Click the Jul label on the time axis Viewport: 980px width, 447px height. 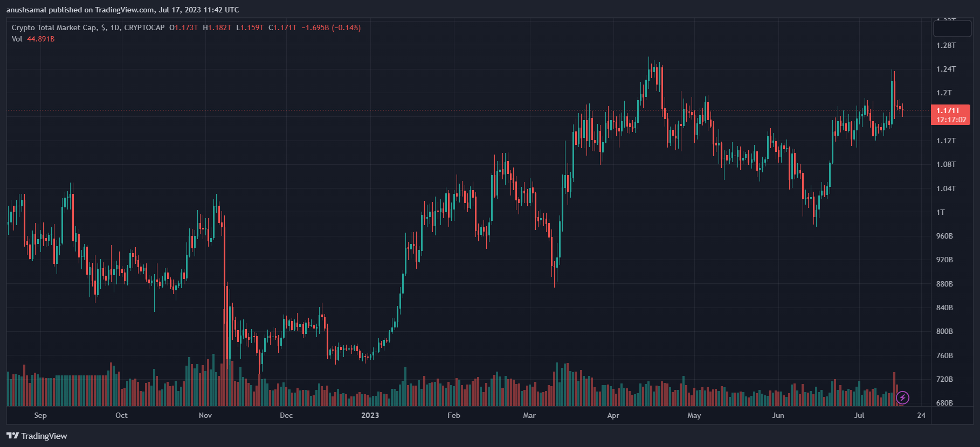click(x=859, y=415)
